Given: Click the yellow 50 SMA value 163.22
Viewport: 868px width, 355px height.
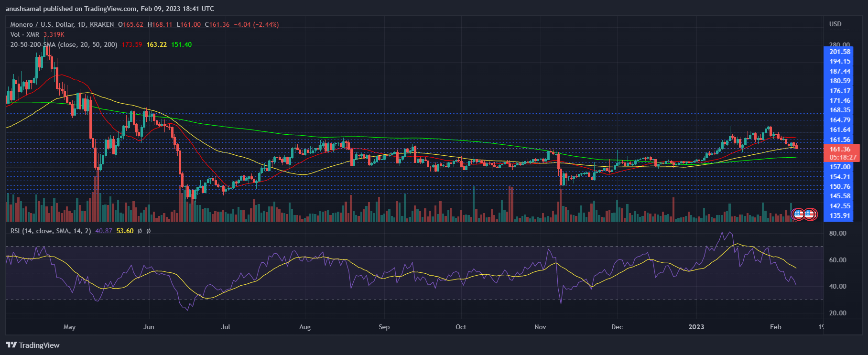Looking at the screenshot, I should click(156, 44).
